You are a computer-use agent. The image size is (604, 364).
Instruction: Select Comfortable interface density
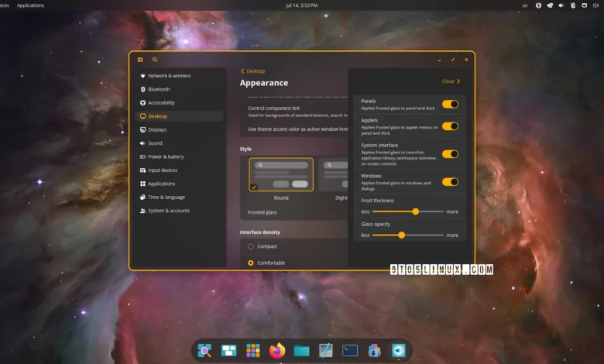251,263
